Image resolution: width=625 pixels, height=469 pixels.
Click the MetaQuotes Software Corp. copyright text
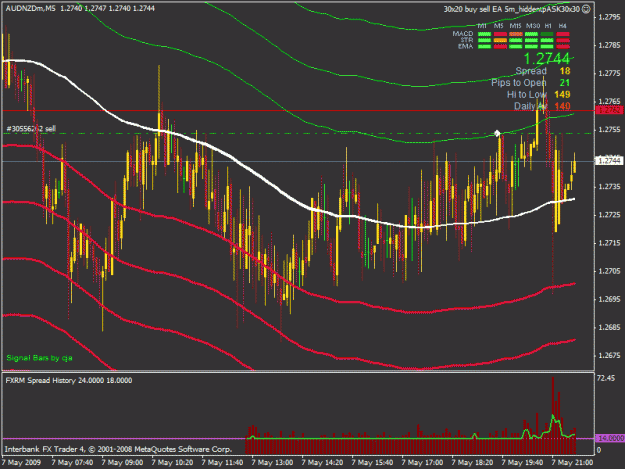[118, 449]
